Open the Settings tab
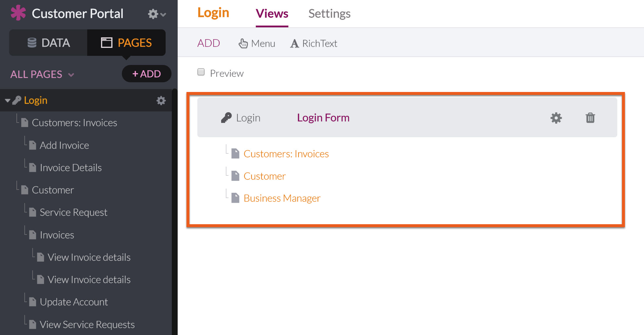The image size is (644, 335). pos(329,14)
